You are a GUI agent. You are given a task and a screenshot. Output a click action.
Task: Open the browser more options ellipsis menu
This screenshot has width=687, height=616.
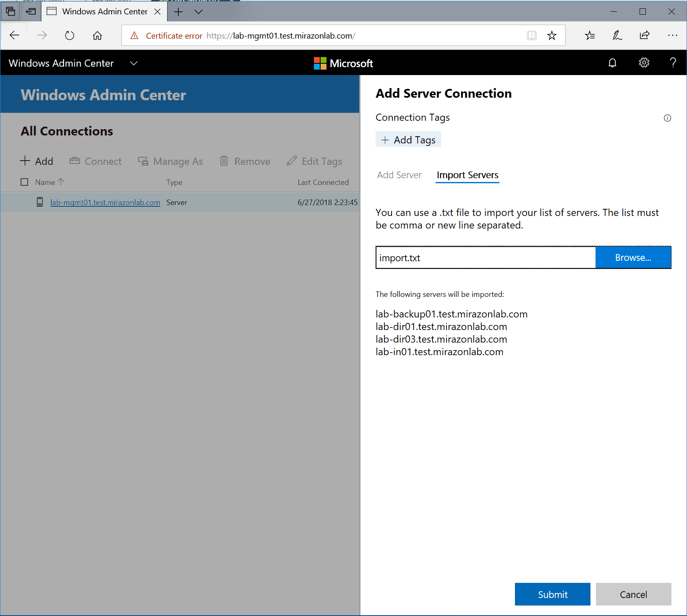click(x=672, y=36)
